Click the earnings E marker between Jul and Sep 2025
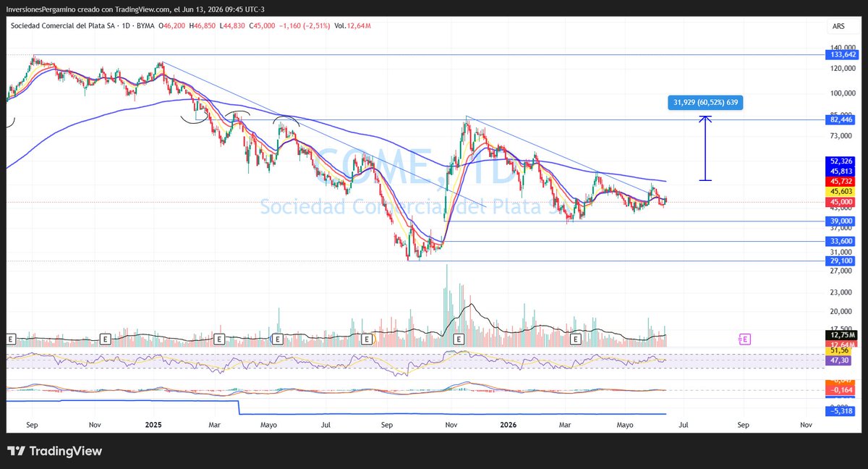This screenshot has width=868, height=469. point(367,339)
